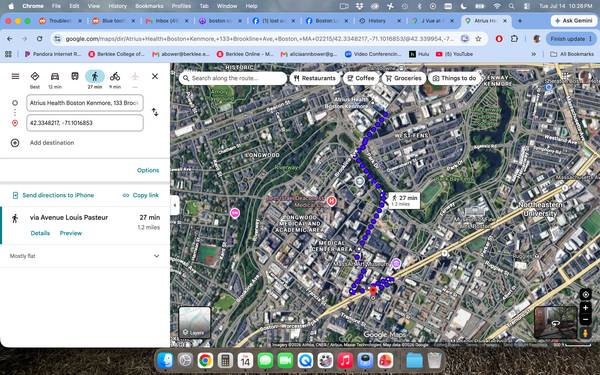The height and width of the screenshot is (375, 600).
Task: Open a new tab with plus button
Action: 520,21
